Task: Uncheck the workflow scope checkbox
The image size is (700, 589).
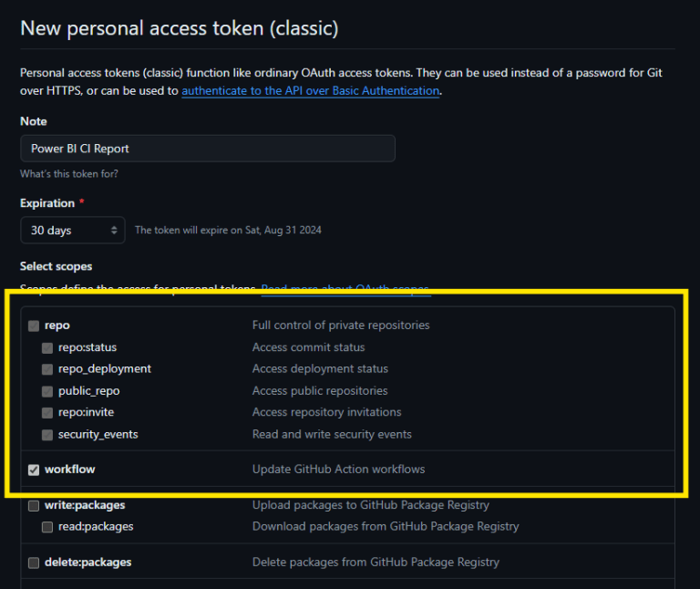Action: (34, 470)
